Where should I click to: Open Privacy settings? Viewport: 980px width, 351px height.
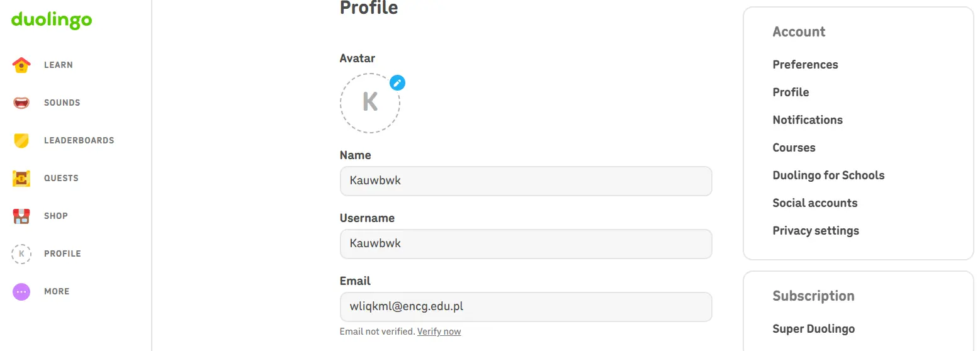coord(816,231)
